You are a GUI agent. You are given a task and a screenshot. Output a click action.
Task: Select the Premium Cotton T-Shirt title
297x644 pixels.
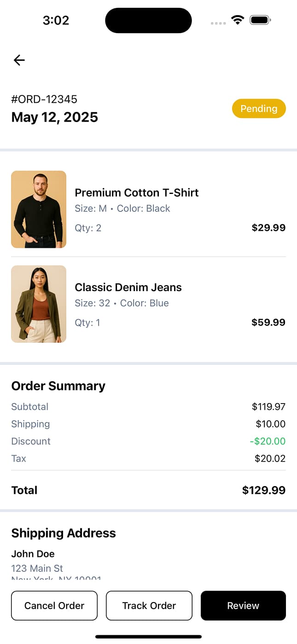click(137, 193)
